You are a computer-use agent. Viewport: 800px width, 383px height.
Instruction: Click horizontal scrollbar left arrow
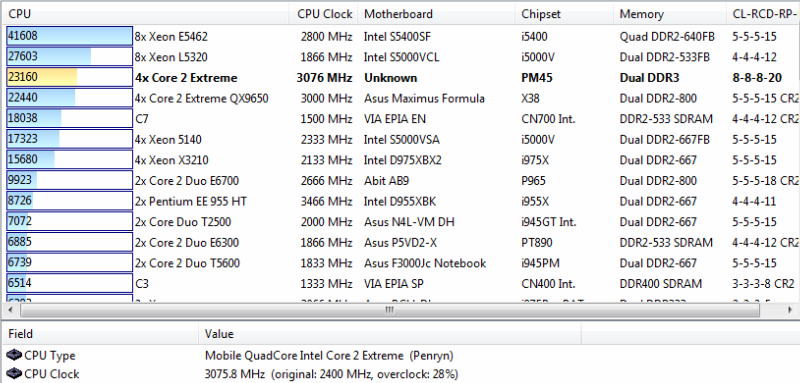[x=11, y=310]
